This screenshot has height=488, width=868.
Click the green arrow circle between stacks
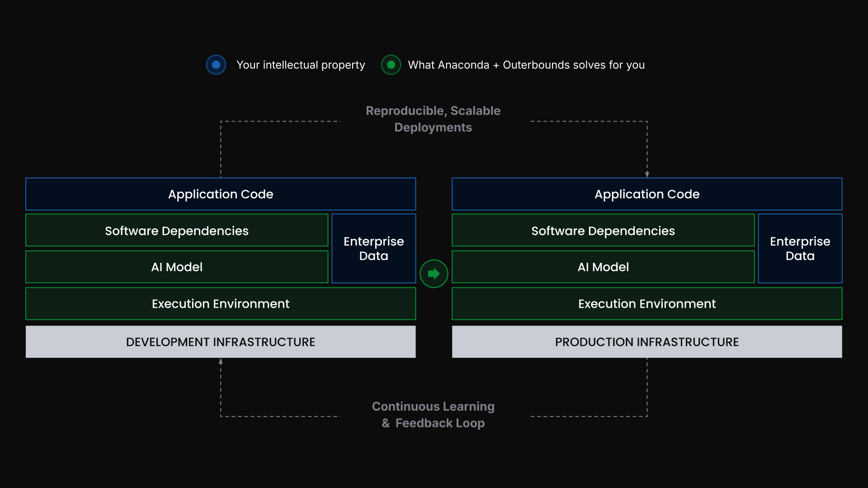click(434, 274)
